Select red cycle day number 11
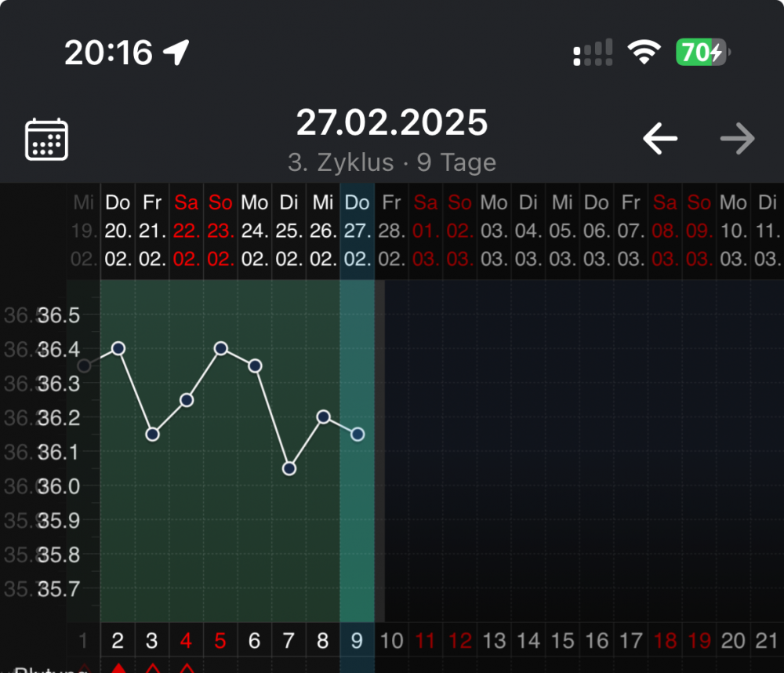784x673 pixels. coord(426,641)
